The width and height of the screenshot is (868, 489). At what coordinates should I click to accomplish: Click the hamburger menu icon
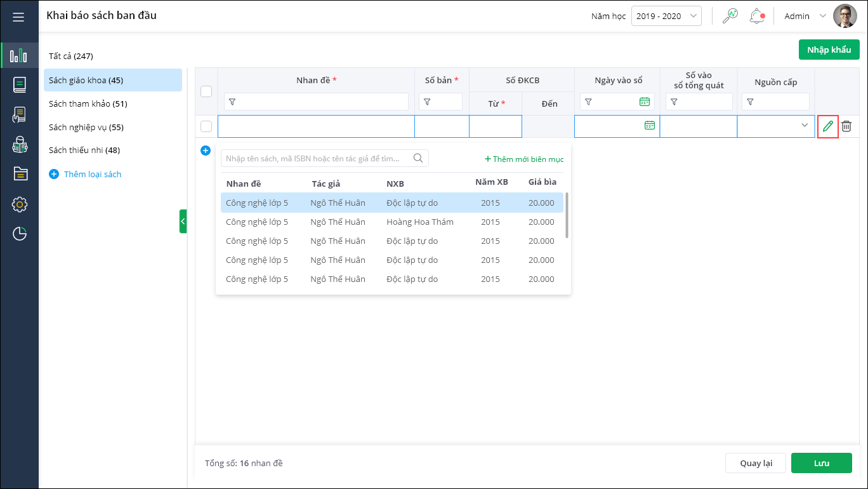(x=18, y=17)
